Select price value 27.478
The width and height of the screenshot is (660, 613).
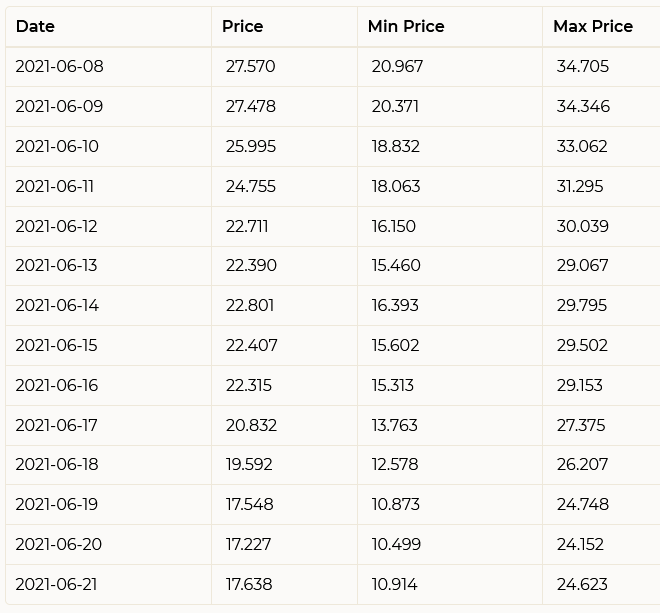pos(250,107)
